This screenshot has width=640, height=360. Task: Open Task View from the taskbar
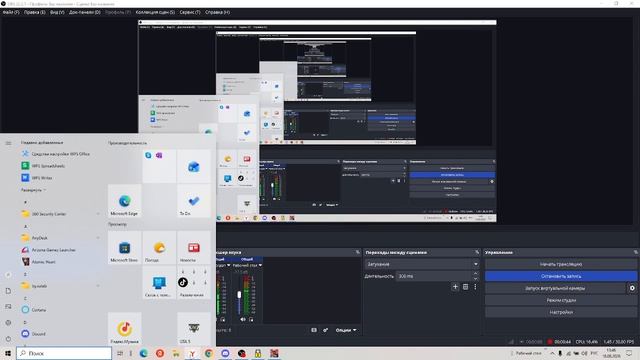120,353
